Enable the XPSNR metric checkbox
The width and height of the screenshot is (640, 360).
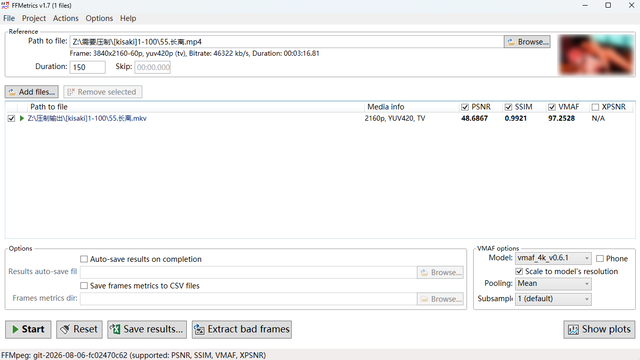pos(595,107)
